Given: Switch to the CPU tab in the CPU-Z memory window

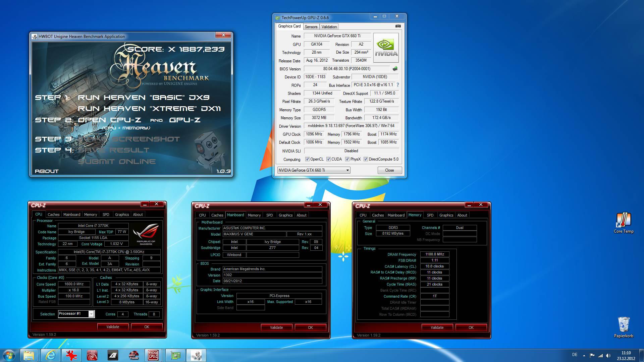Looking at the screenshot, I should pyautogui.click(x=363, y=215).
